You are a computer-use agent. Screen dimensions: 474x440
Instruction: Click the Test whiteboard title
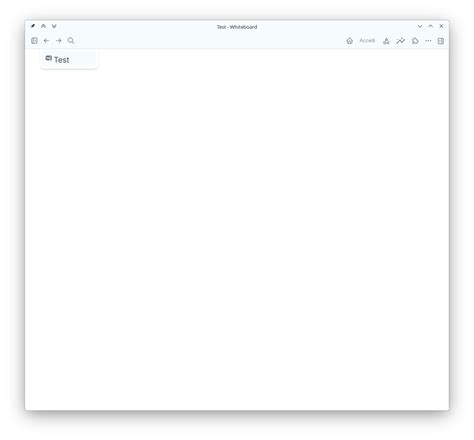click(x=62, y=60)
